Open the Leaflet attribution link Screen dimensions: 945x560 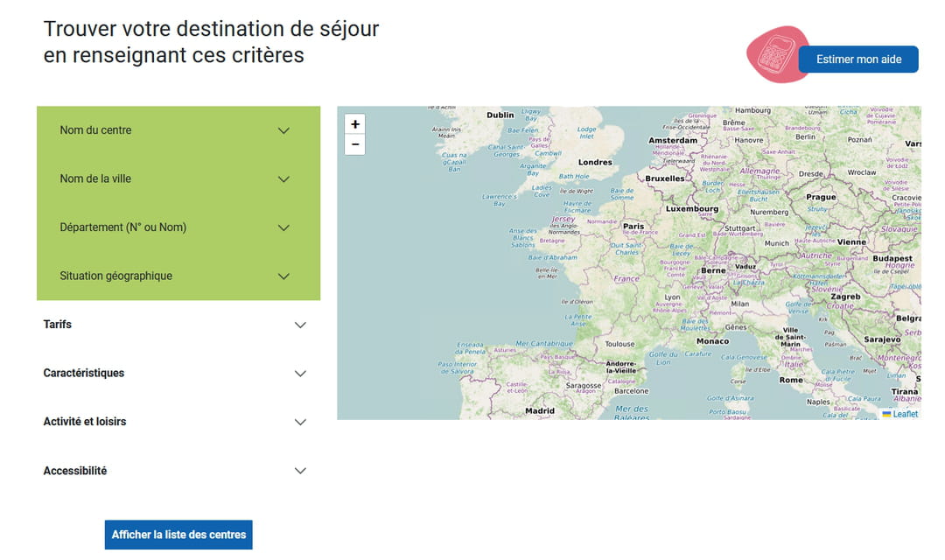coord(906,414)
